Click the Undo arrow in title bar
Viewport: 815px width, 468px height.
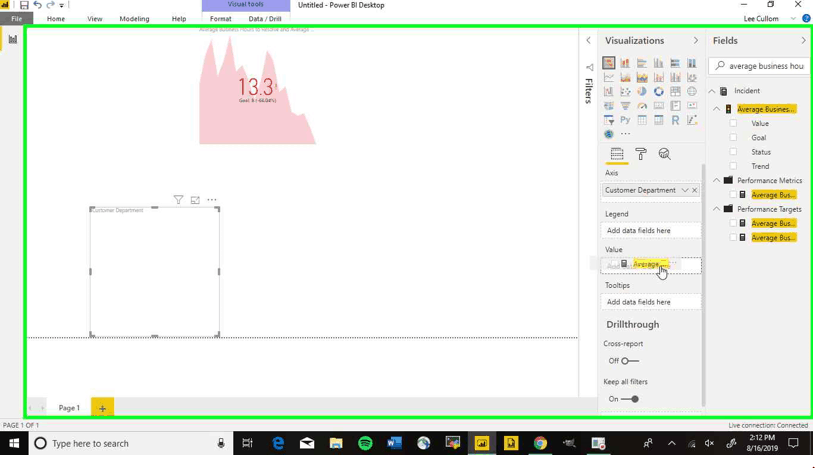pyautogui.click(x=37, y=5)
